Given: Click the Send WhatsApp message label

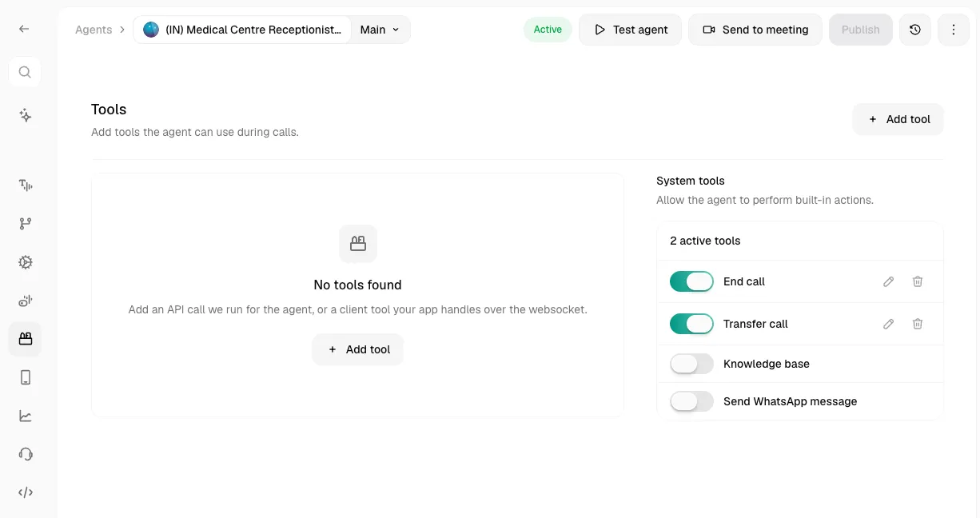Looking at the screenshot, I should 790,401.
